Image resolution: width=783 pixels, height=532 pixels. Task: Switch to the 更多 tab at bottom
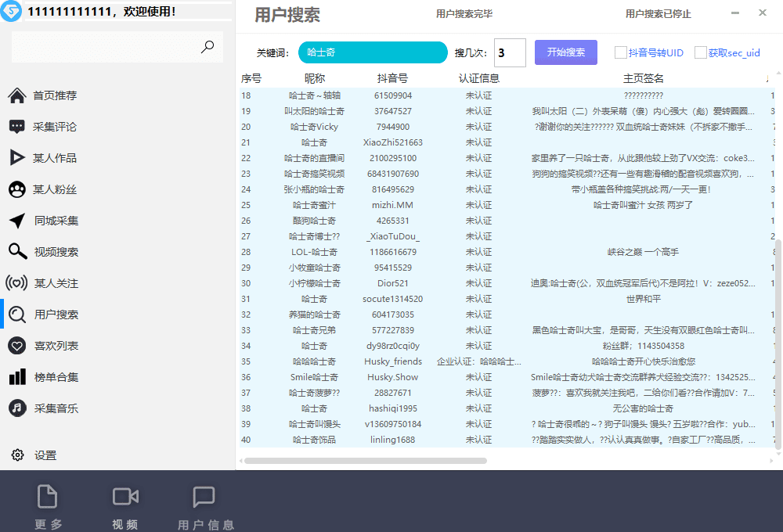tap(47, 505)
